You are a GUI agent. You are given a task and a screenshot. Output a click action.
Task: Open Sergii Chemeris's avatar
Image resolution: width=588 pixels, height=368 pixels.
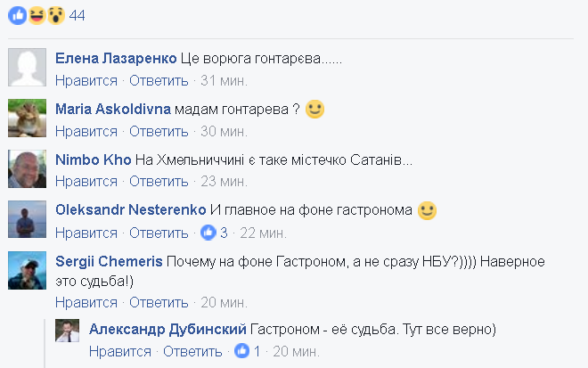tap(27, 268)
